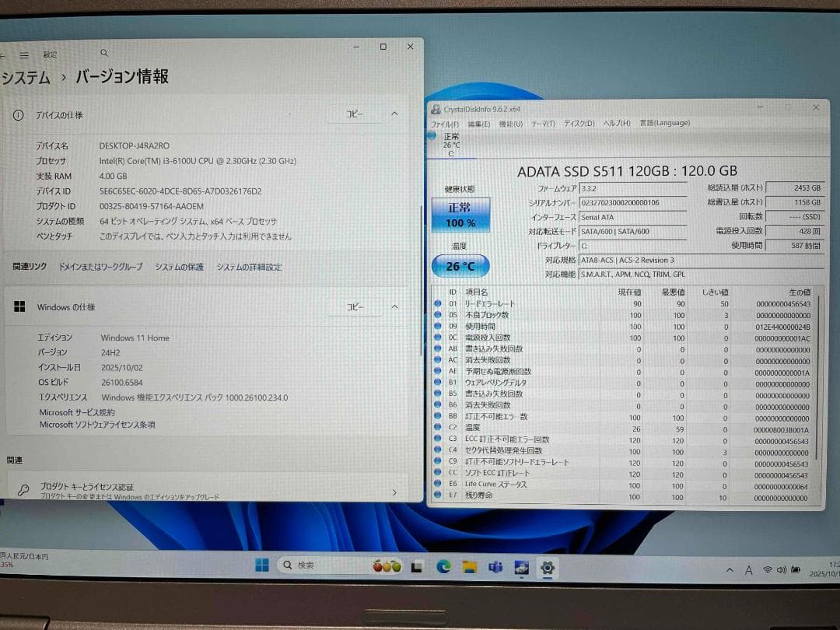The width and height of the screenshot is (840, 630).
Task: Click the 正常 100 % health status button
Action: [460, 215]
